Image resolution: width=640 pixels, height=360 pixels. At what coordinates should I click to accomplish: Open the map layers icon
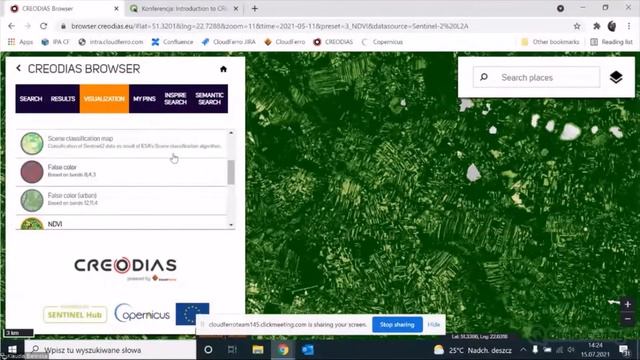(616, 77)
